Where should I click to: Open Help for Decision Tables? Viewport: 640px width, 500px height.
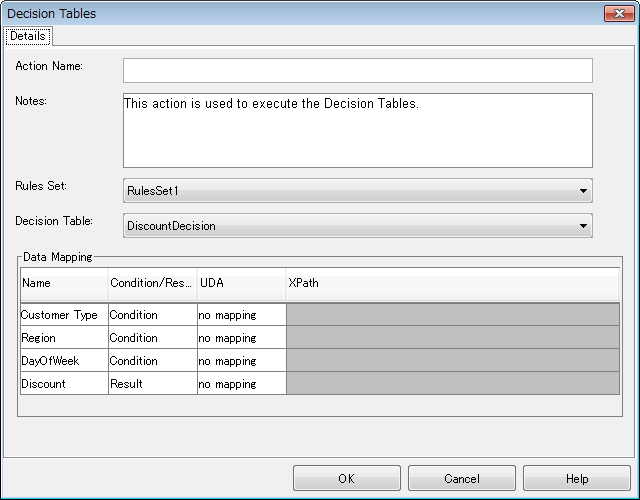tap(577, 478)
